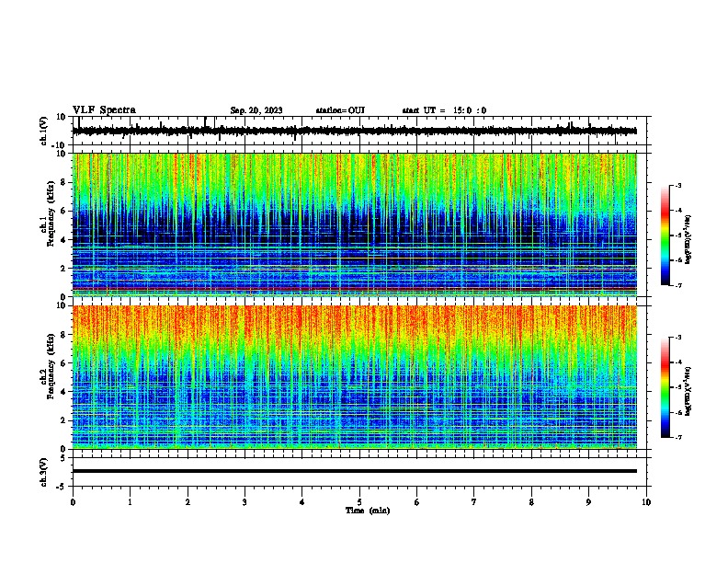
Task: Click the "-3" label on ch.1 color scale
Action: (x=677, y=185)
